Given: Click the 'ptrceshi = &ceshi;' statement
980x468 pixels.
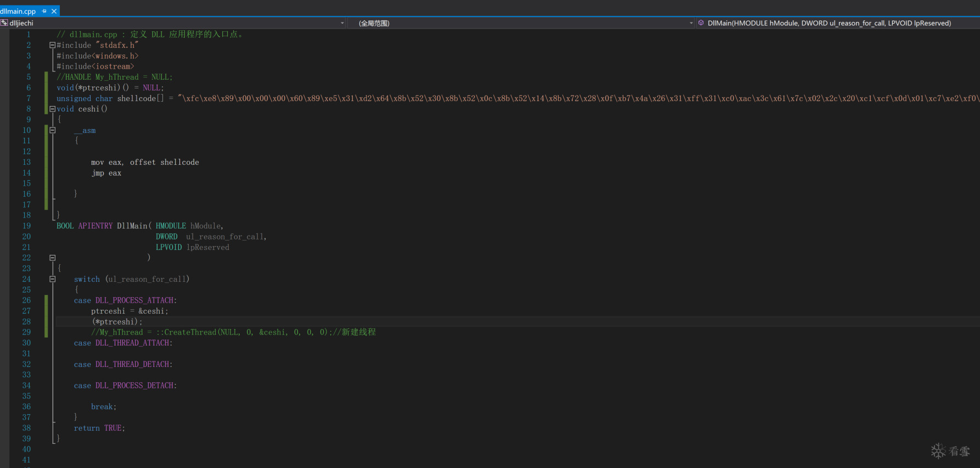Looking at the screenshot, I should click(130, 311).
